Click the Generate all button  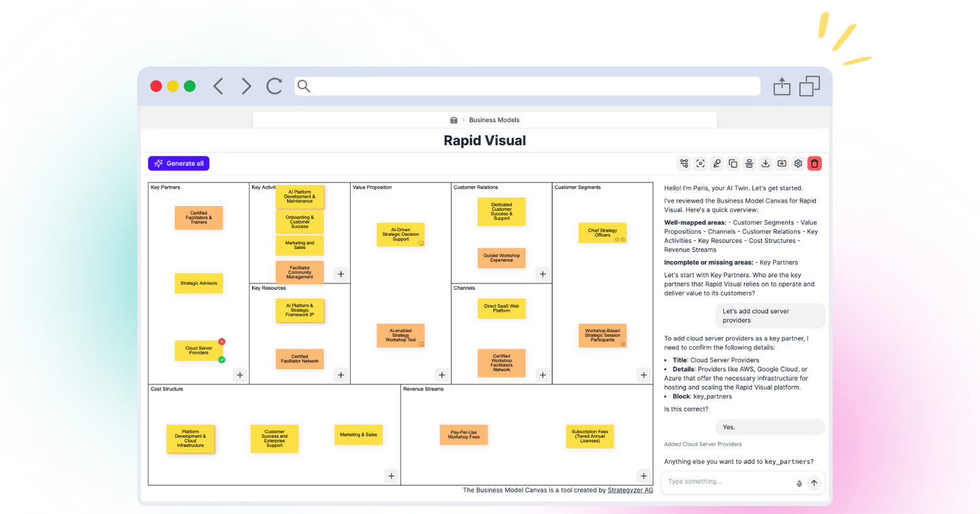[x=178, y=163]
